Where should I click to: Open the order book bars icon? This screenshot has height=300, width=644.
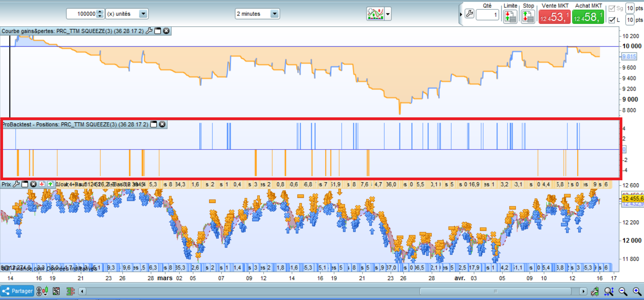[70, 291]
